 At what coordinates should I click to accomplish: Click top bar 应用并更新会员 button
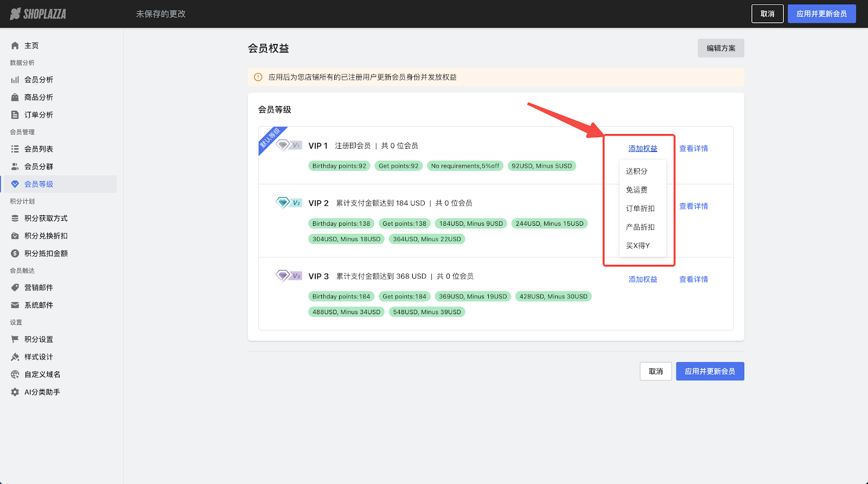822,14
